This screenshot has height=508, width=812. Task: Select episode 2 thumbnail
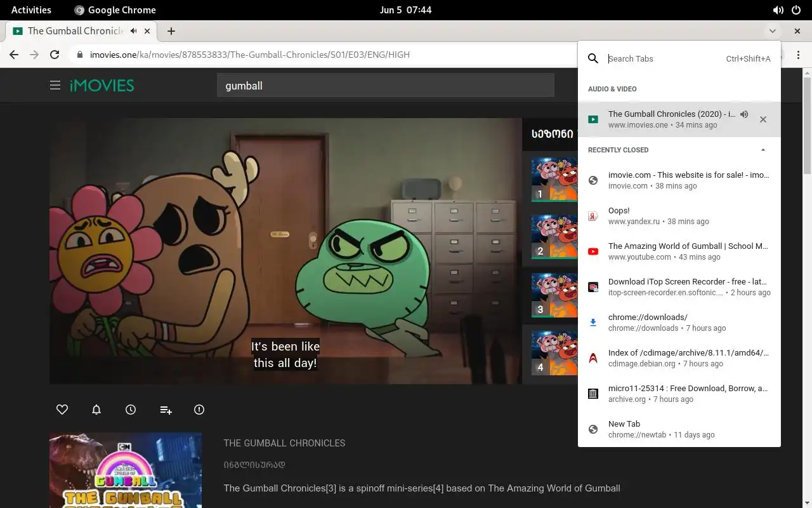554,237
